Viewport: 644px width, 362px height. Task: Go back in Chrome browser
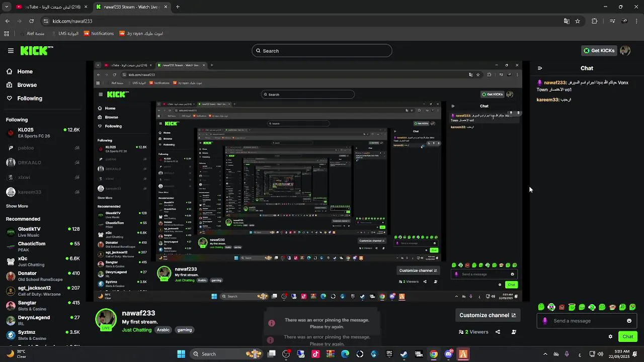tap(7, 21)
